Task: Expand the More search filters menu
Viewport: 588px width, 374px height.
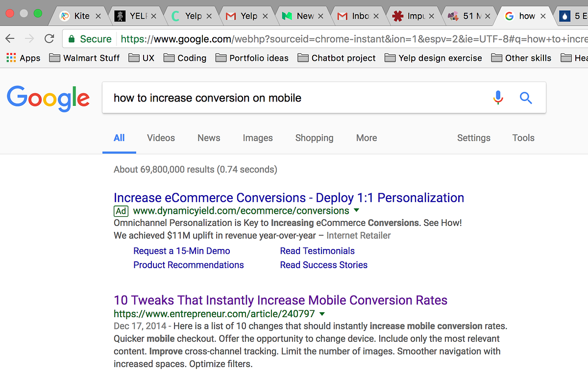Action: point(367,138)
